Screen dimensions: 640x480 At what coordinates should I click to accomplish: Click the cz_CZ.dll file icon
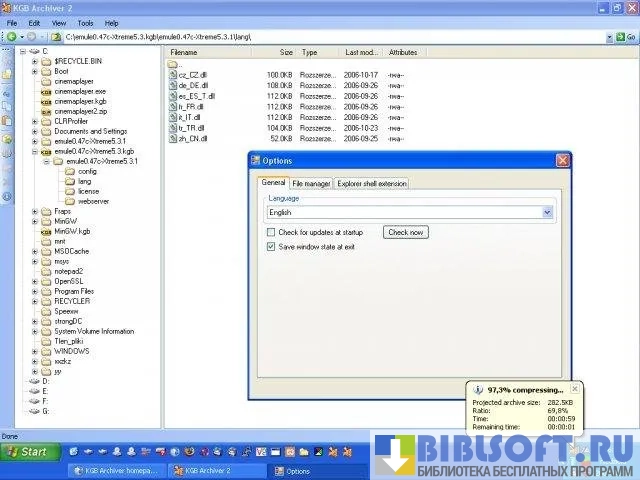pos(172,75)
